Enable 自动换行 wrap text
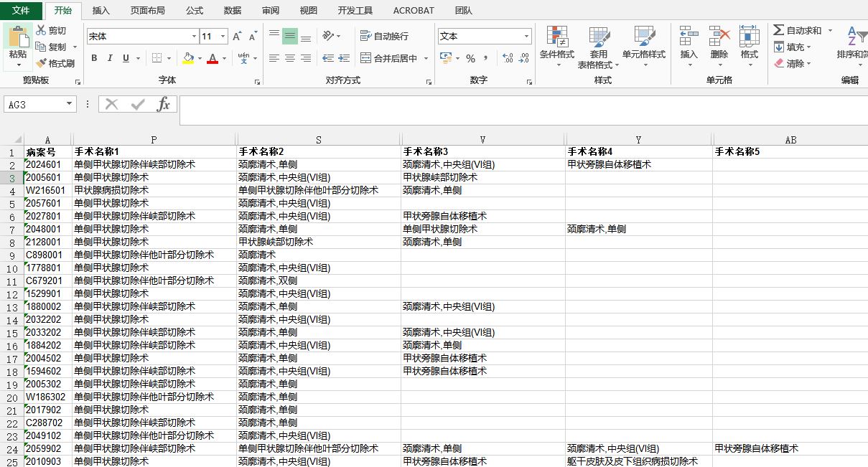The image size is (868, 467). [x=384, y=36]
